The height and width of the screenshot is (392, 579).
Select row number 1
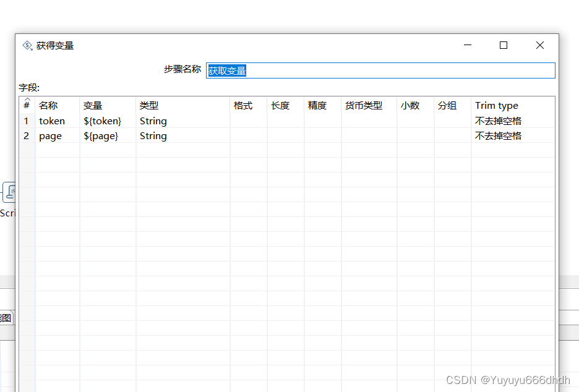27,121
